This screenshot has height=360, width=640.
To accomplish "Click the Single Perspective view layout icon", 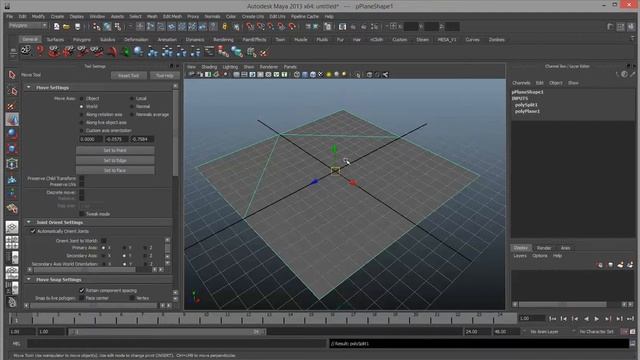I will pyautogui.click(x=12, y=227).
